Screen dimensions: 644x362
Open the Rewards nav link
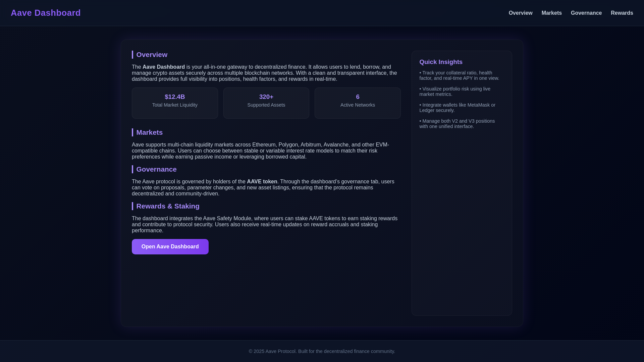point(622,13)
